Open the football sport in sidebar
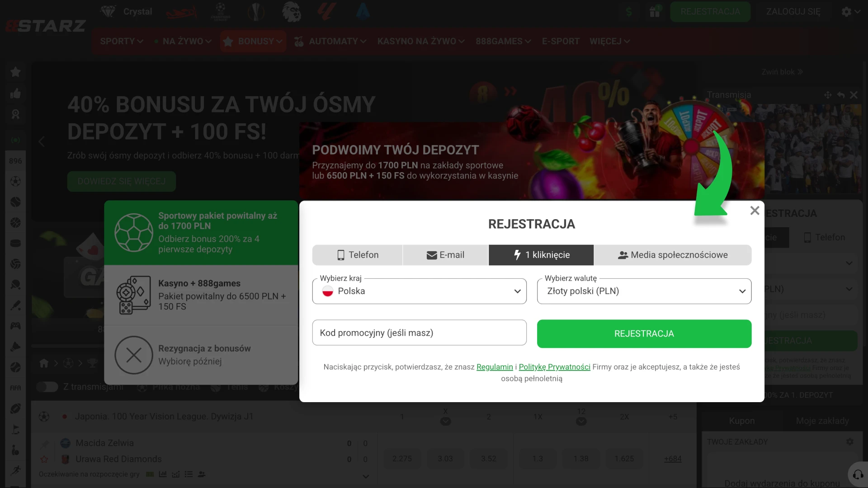The height and width of the screenshot is (488, 868). coord(15,181)
